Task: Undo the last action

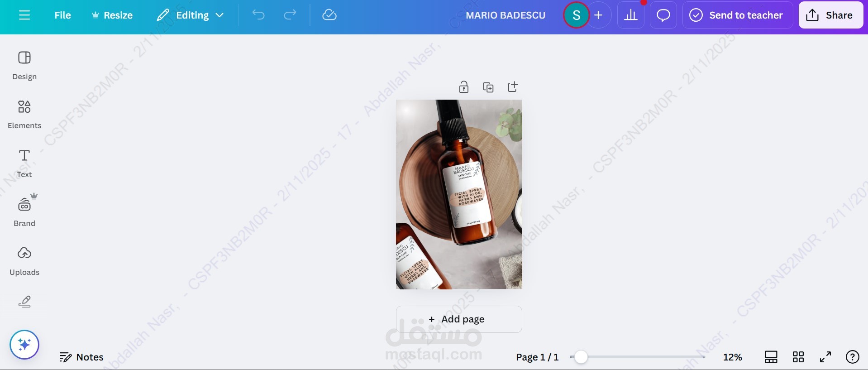Action: [258, 15]
